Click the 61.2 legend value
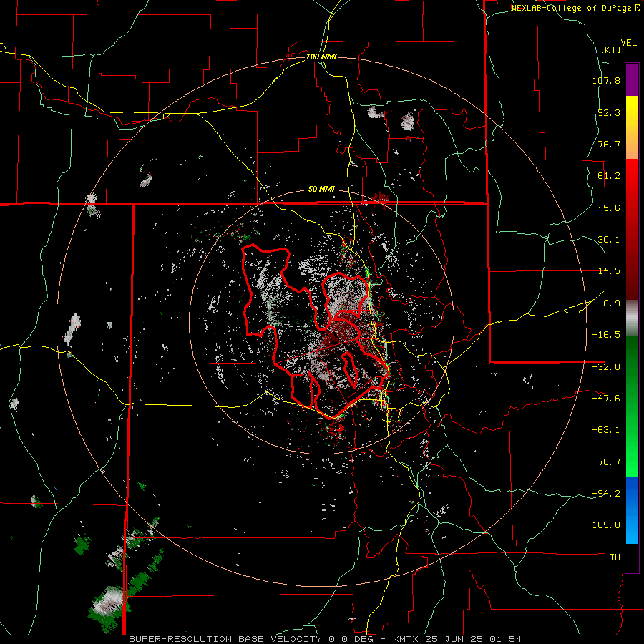The image size is (644, 644). coord(609,176)
